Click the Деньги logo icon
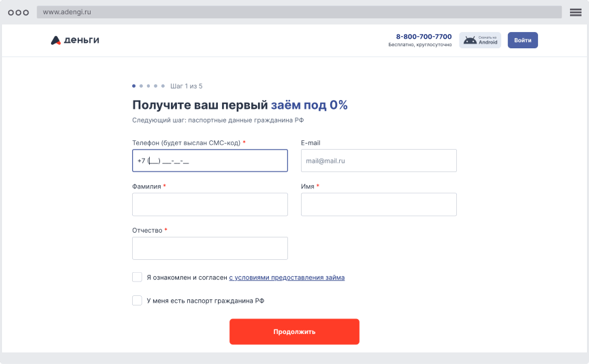The image size is (589, 364). [x=56, y=40]
